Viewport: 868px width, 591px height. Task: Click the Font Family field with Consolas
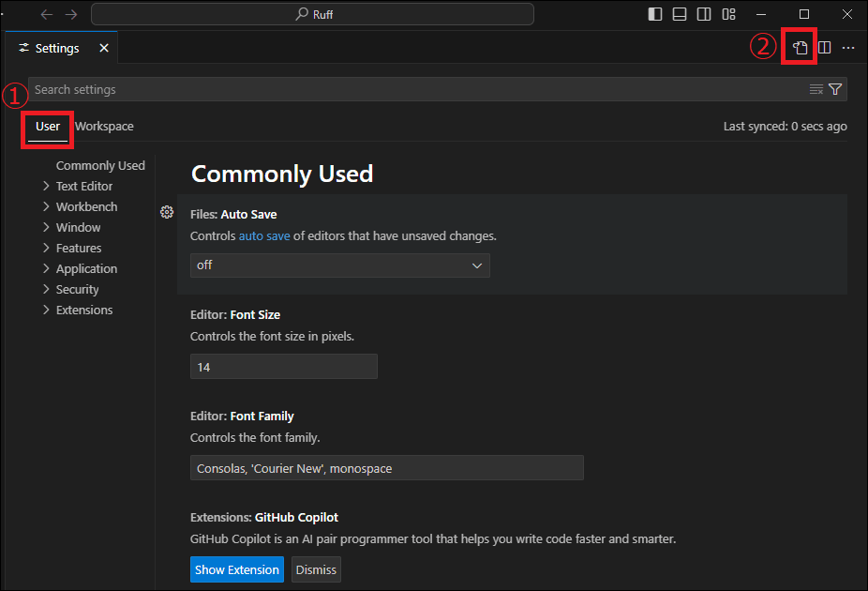click(387, 468)
